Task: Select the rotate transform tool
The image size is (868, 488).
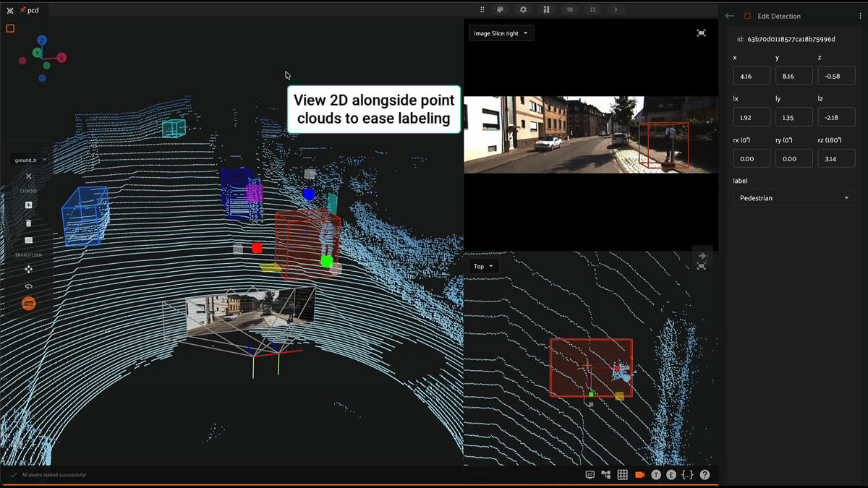Action: click(29, 286)
